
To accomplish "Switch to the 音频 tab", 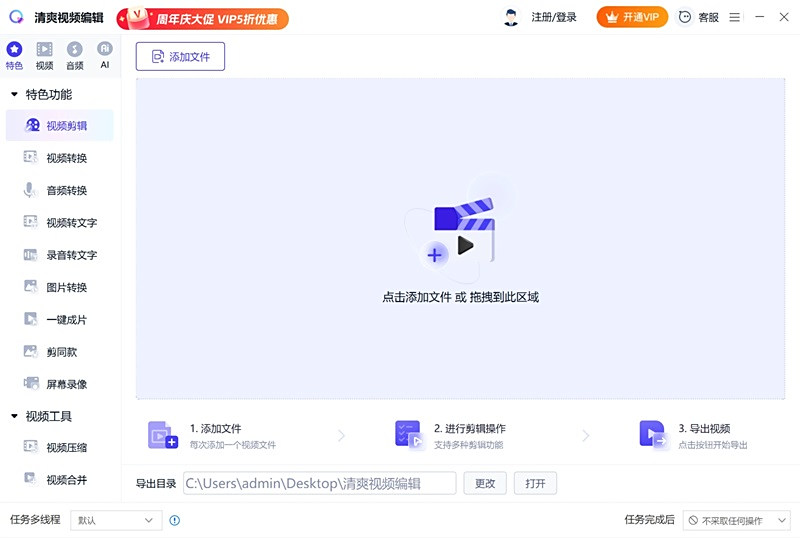I will [x=74, y=56].
